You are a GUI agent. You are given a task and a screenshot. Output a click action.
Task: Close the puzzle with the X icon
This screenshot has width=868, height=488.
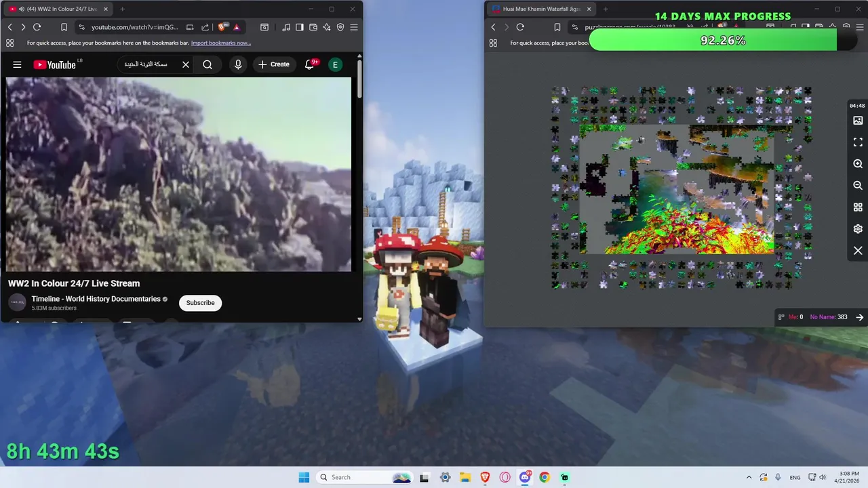858,251
